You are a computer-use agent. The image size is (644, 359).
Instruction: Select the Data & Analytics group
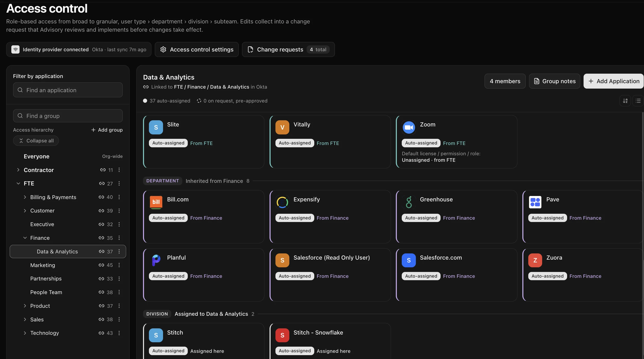(68, 251)
